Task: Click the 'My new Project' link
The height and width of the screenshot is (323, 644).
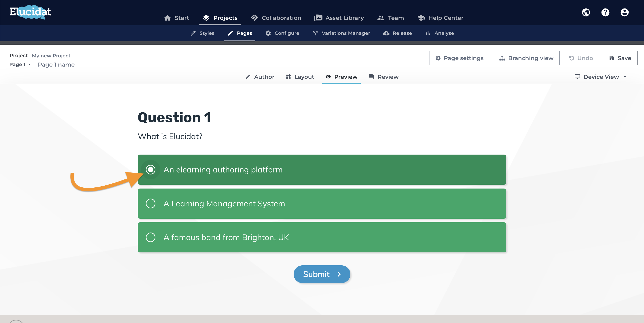Action: (51, 55)
